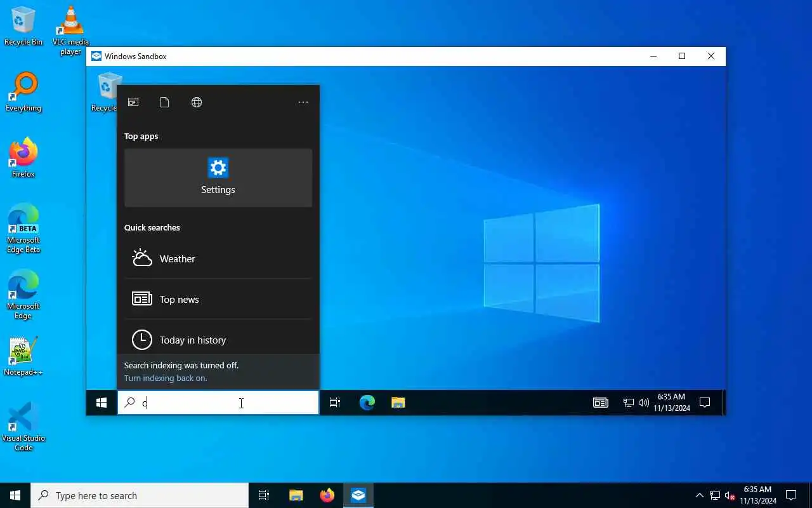812x508 pixels.
Task: Select VLC media player desktop shortcut
Action: [x=70, y=30]
